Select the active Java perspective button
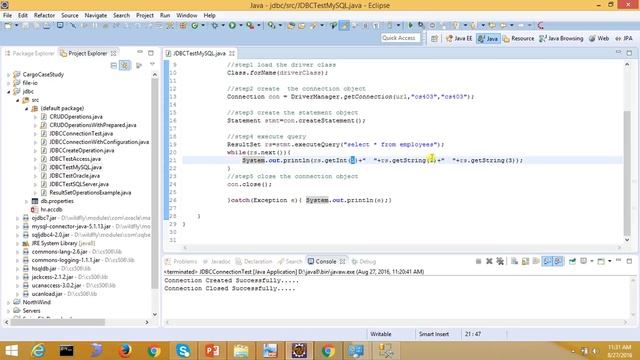The width and height of the screenshot is (640, 360). point(488,38)
